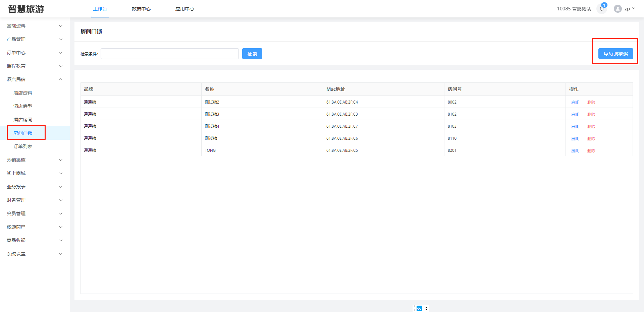Open the zp account dropdown arrow
The width and height of the screenshot is (644, 312).
634,8
